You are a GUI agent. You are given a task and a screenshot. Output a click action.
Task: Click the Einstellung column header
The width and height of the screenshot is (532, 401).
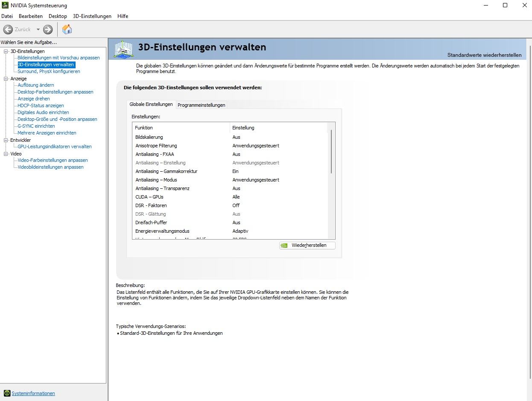(278, 128)
